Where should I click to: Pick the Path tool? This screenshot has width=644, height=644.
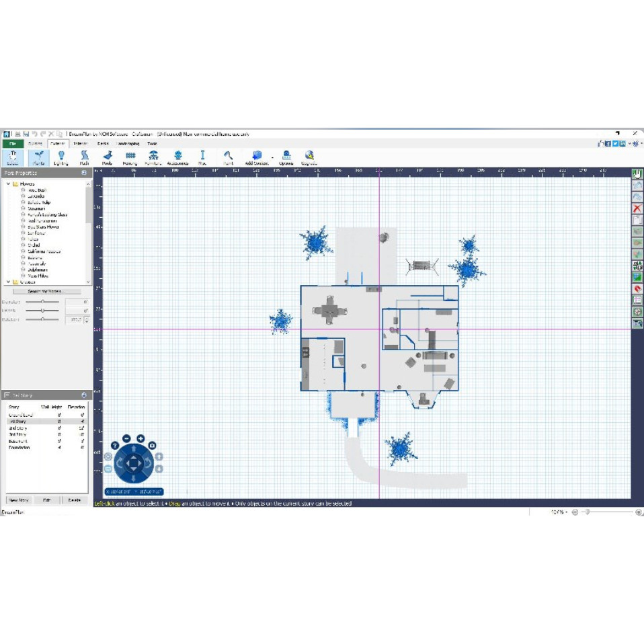tap(84, 158)
